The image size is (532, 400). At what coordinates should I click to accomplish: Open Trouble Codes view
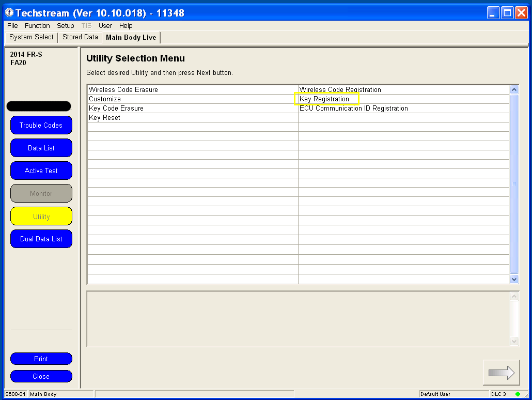click(41, 125)
